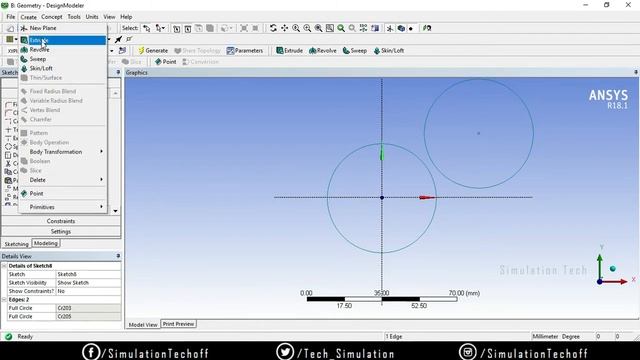Screen dimensions: 640x360
Task: Click the Select Mode cursor icon
Action: (x=147, y=28)
